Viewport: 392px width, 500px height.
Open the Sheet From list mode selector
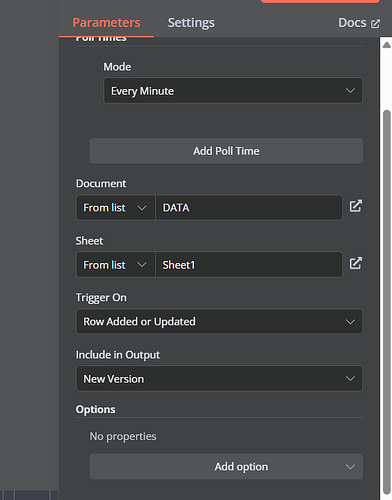(x=116, y=265)
